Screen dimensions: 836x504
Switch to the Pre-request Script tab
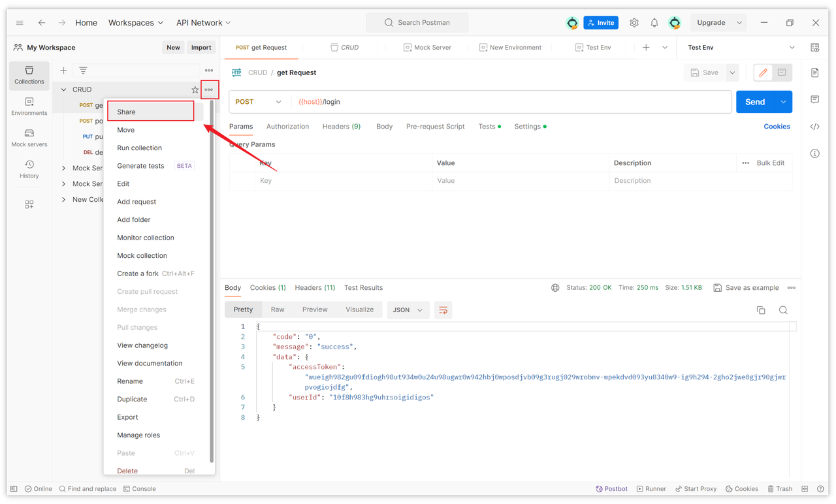click(435, 127)
